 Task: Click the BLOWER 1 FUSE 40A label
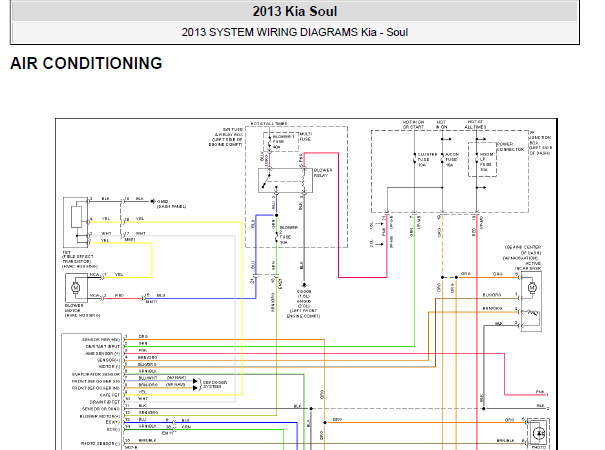pos(283,142)
